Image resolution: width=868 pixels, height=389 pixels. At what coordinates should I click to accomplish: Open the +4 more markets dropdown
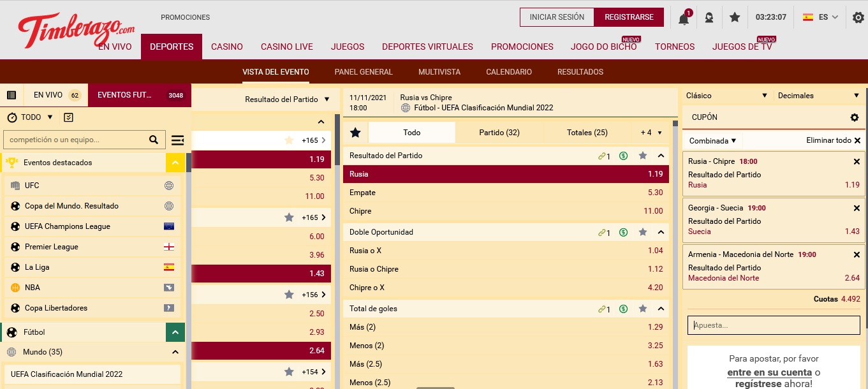click(x=651, y=133)
